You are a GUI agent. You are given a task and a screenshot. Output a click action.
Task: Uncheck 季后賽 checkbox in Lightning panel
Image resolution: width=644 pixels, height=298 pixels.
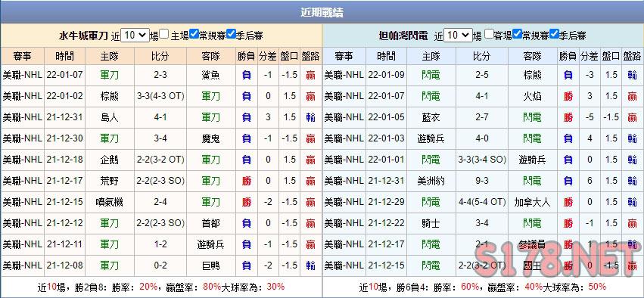(x=554, y=34)
